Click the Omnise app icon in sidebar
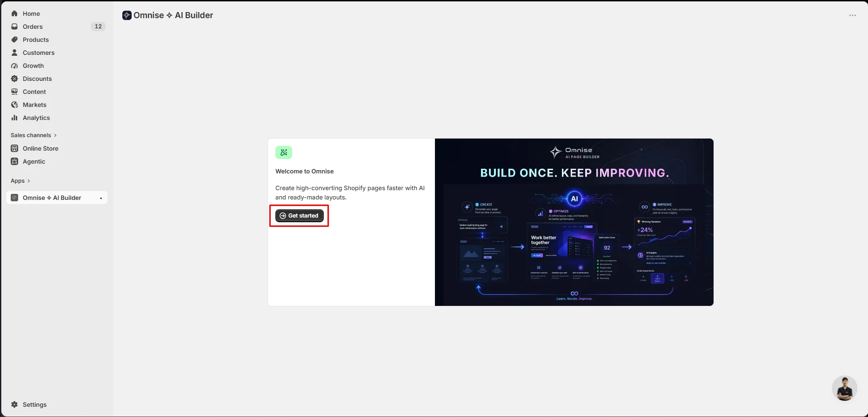 [x=14, y=198]
